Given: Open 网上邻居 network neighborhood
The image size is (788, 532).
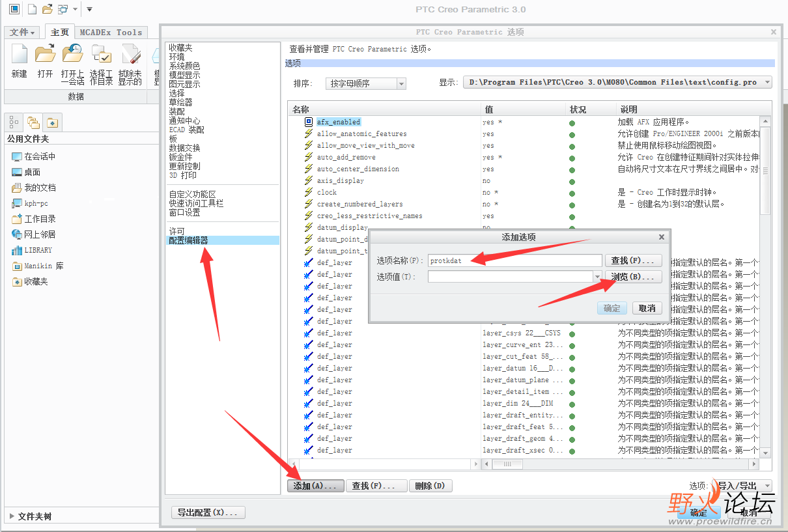Looking at the screenshot, I should click(x=34, y=234).
